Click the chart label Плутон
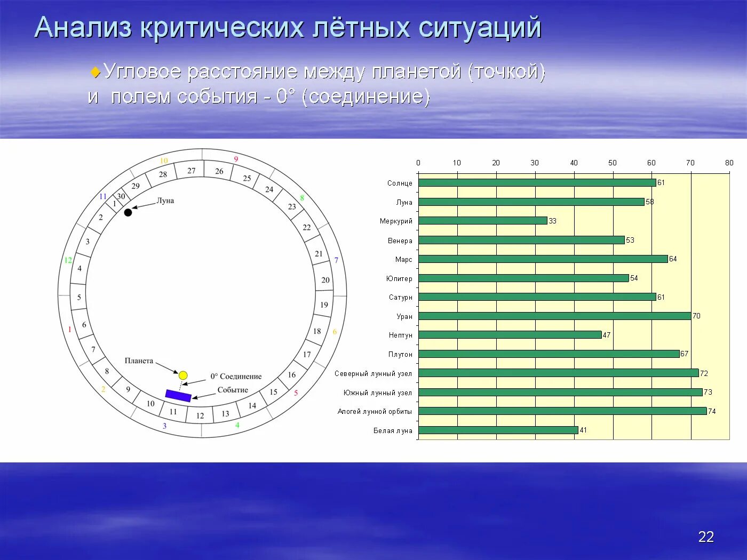This screenshot has height=560, width=747. tap(400, 354)
